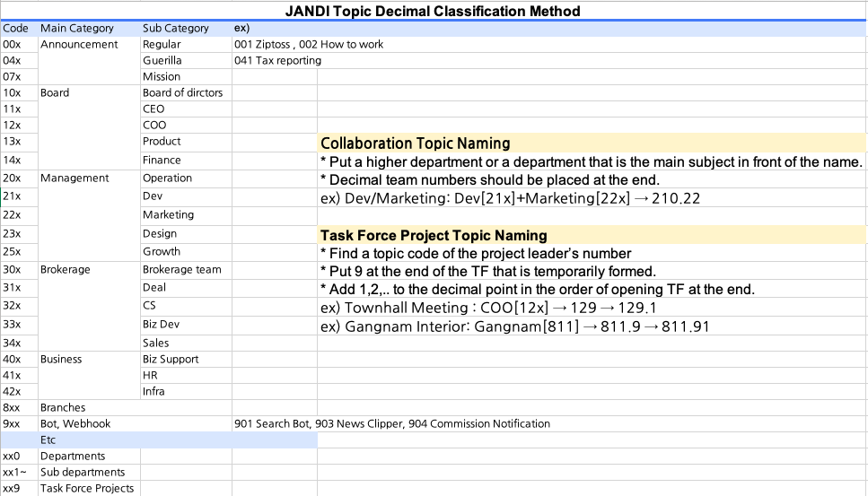Select the code cell '00x'
The width and height of the screenshot is (868, 496).
pos(20,44)
